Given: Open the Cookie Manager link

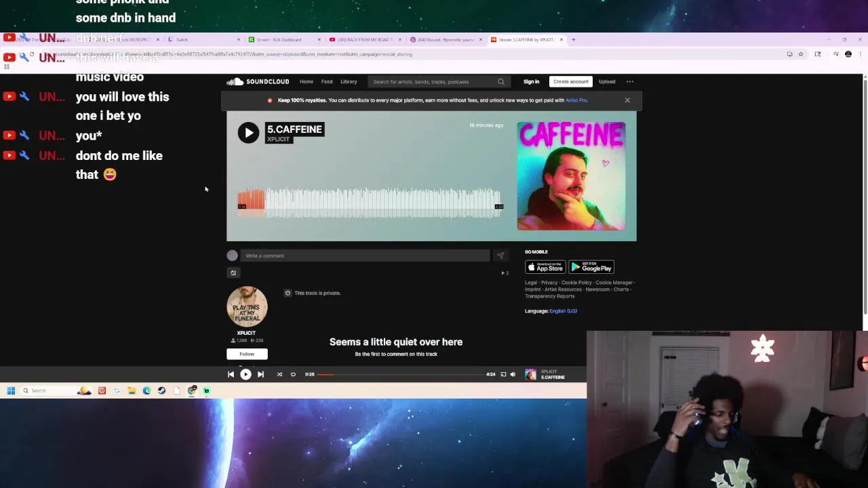Looking at the screenshot, I should 614,283.
